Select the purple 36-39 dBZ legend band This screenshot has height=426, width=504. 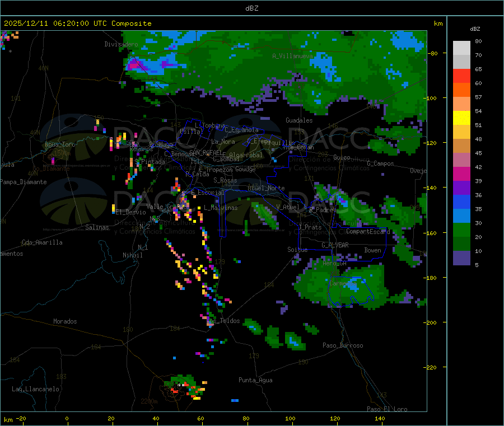[461, 188]
